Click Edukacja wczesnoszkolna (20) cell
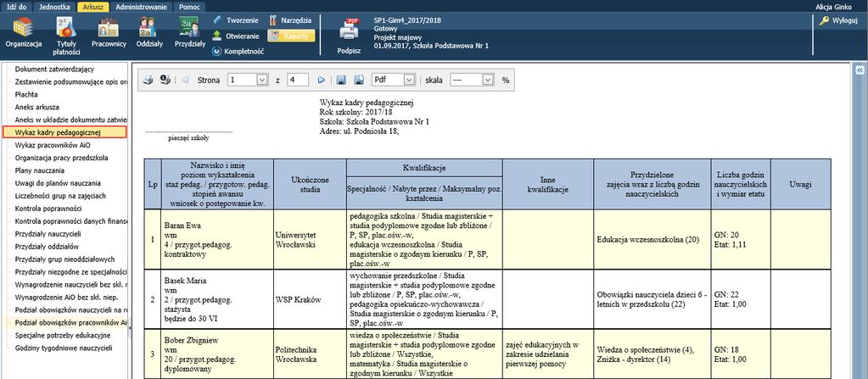 tap(652, 240)
